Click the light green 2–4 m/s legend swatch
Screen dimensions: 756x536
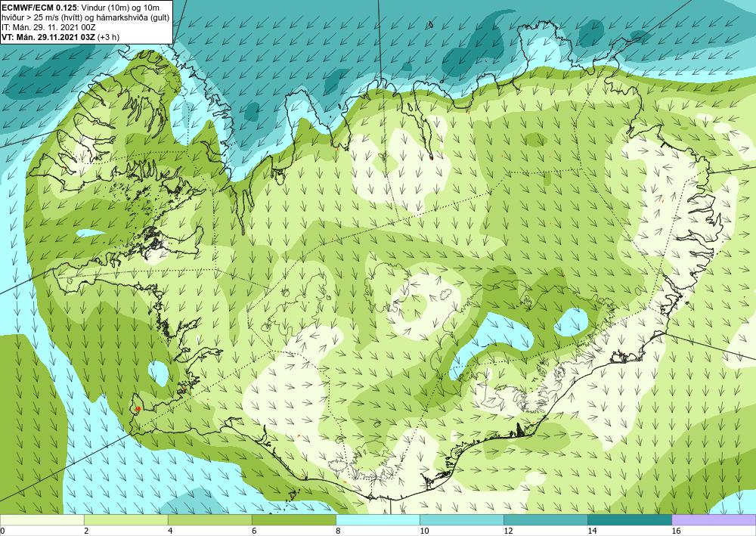(125, 519)
